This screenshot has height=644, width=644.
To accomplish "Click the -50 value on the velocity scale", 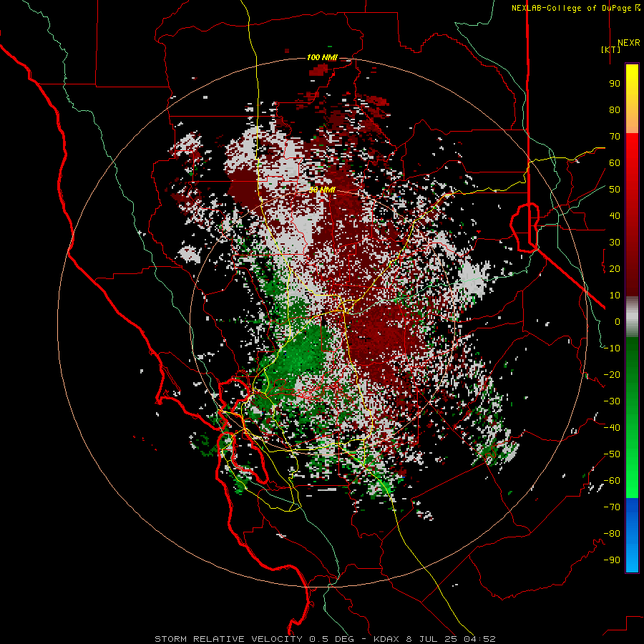I will (x=612, y=454).
